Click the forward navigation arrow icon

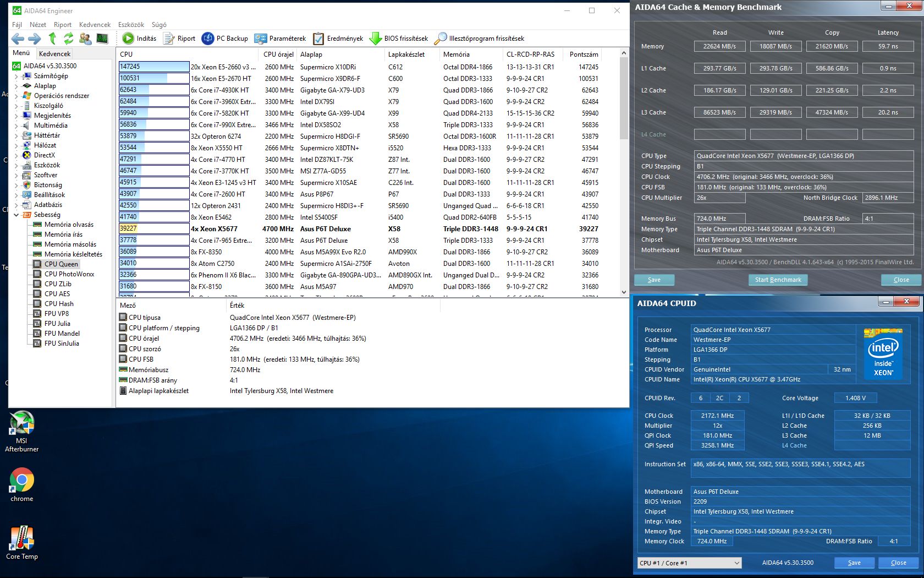click(34, 39)
